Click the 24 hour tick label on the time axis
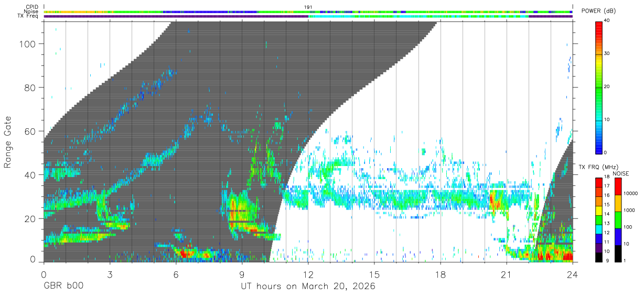 point(572,274)
